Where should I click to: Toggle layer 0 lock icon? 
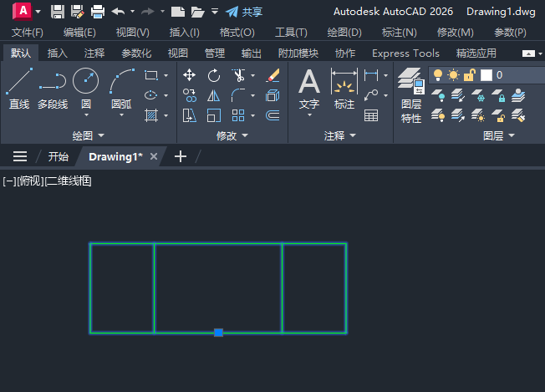[x=469, y=74]
